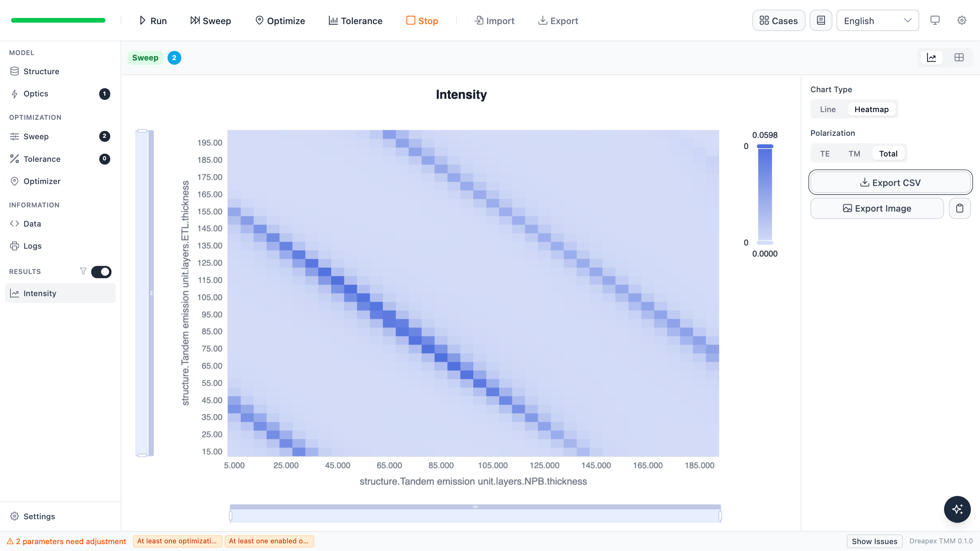Open Sweep section in sidebar

tap(60, 137)
